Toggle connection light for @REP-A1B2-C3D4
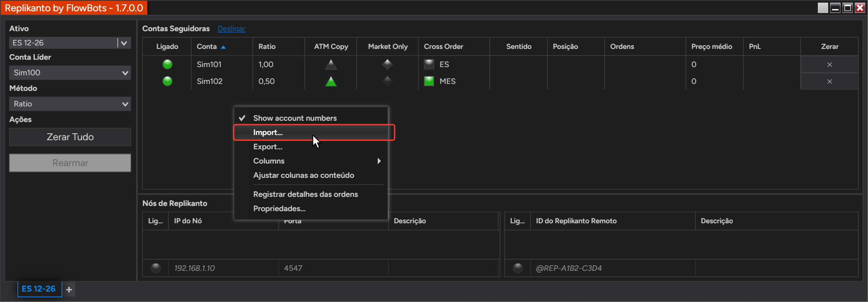 coord(518,268)
